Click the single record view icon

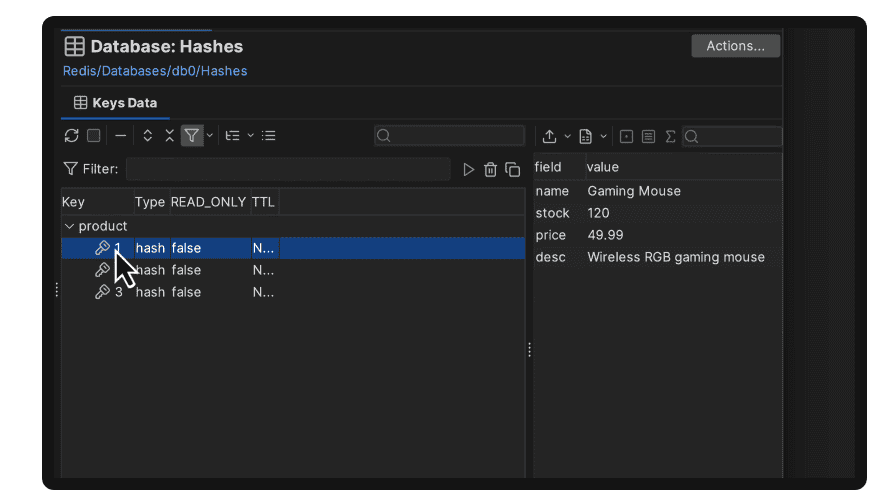626,136
